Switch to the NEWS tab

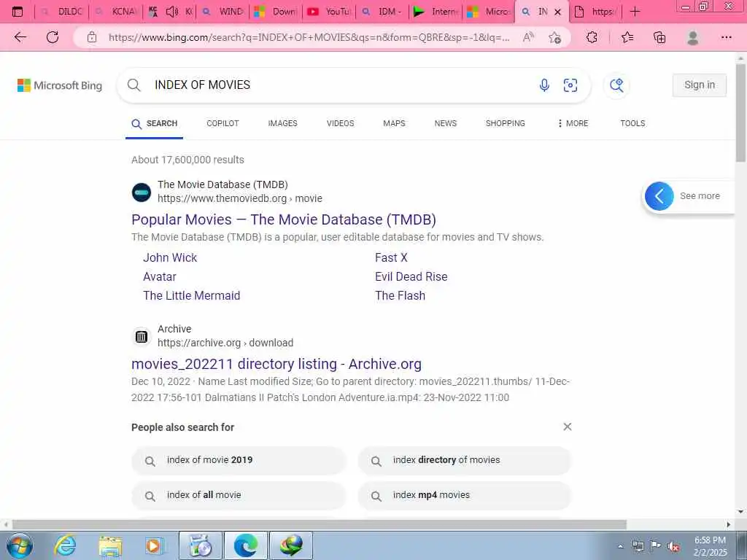pyautogui.click(x=446, y=123)
